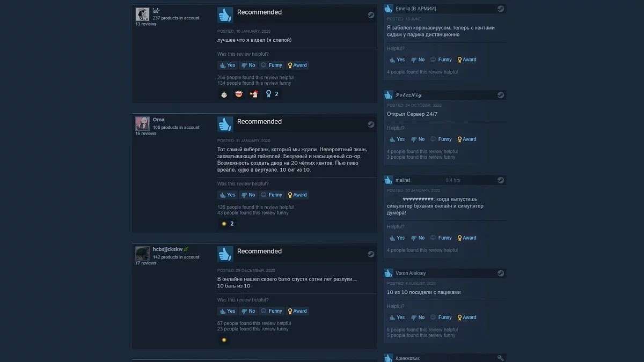The height and width of the screenshot is (362, 644).
Task: Open hcbsjjckskw's profile name link
Action: pos(168,249)
